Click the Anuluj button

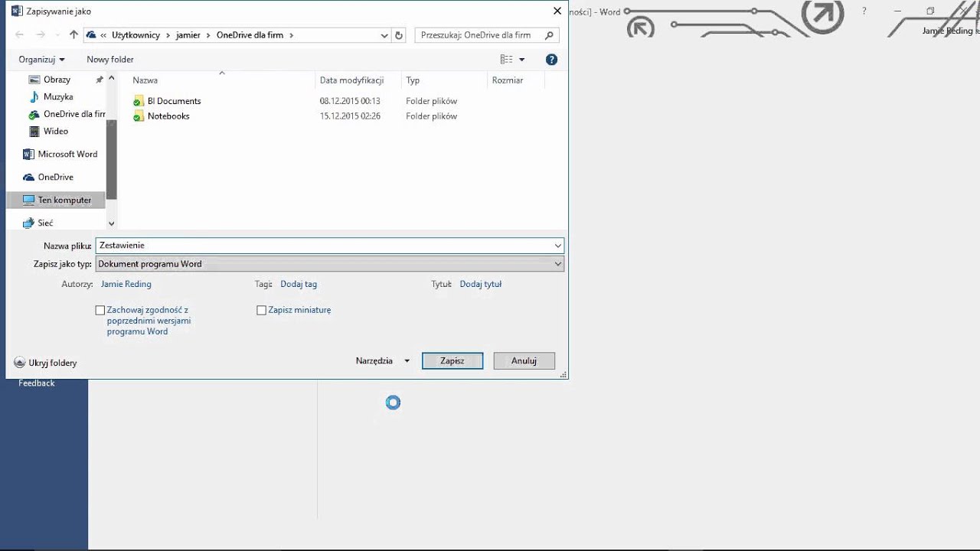pos(524,361)
